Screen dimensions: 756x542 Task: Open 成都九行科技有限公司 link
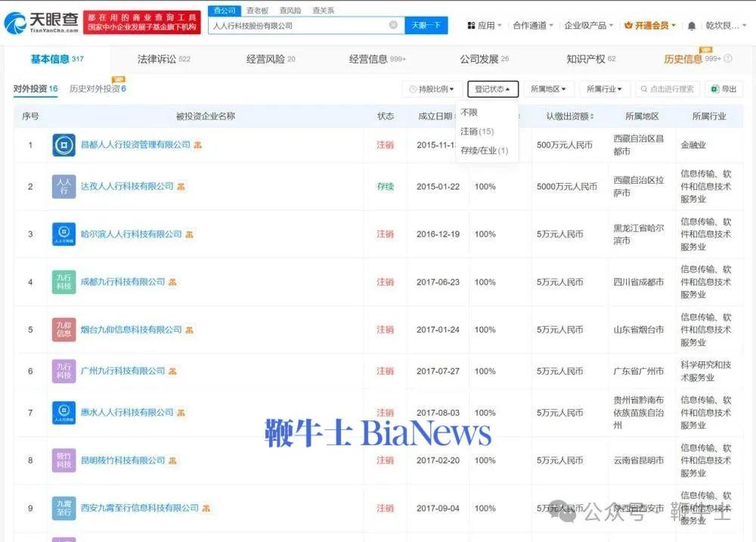click(122, 282)
